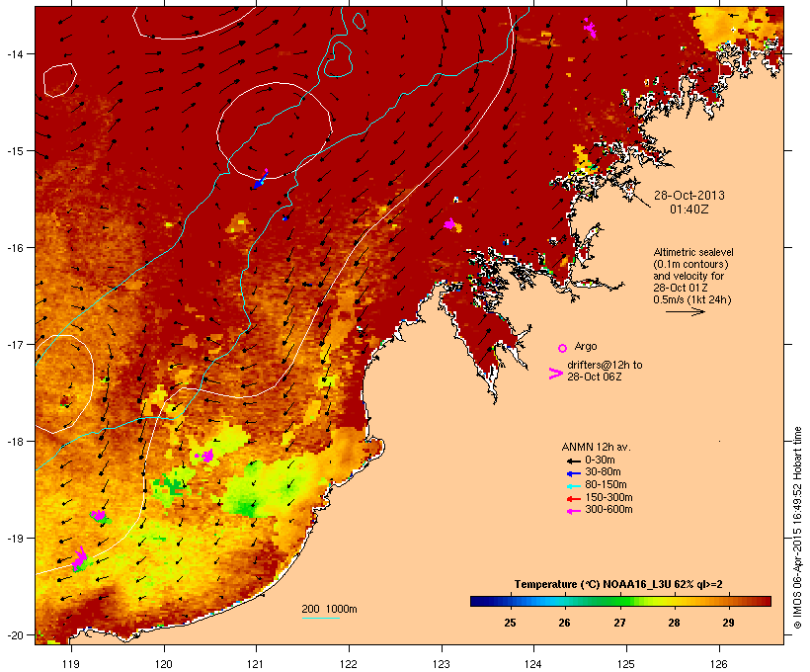Click the '123' longitude axis label
810x672 pixels.
click(x=442, y=664)
